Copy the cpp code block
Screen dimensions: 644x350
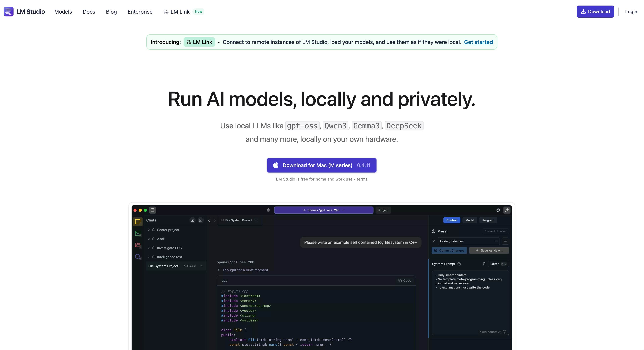(405, 281)
